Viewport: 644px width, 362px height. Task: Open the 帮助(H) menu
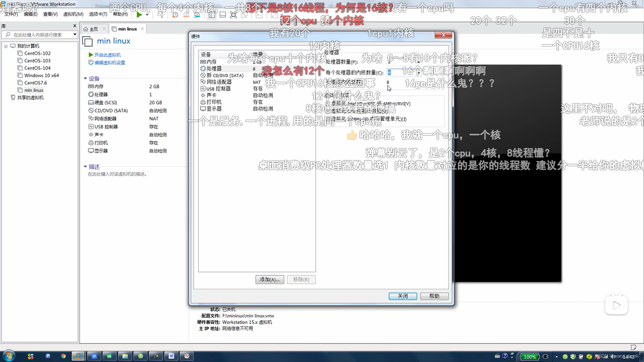click(x=120, y=14)
